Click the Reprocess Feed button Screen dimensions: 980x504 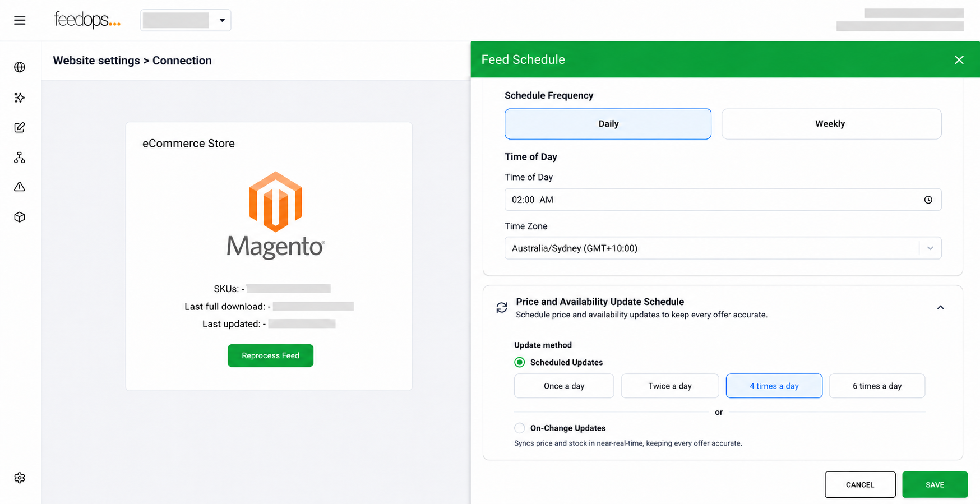click(270, 355)
